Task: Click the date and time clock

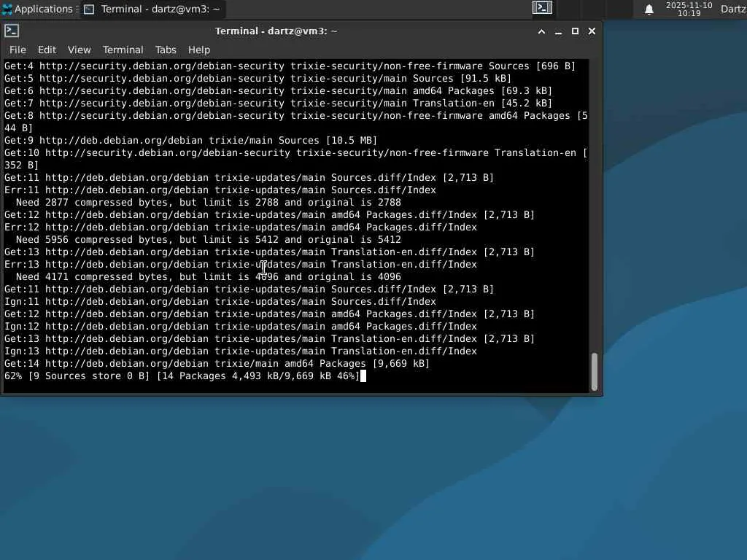Action: coord(689,9)
